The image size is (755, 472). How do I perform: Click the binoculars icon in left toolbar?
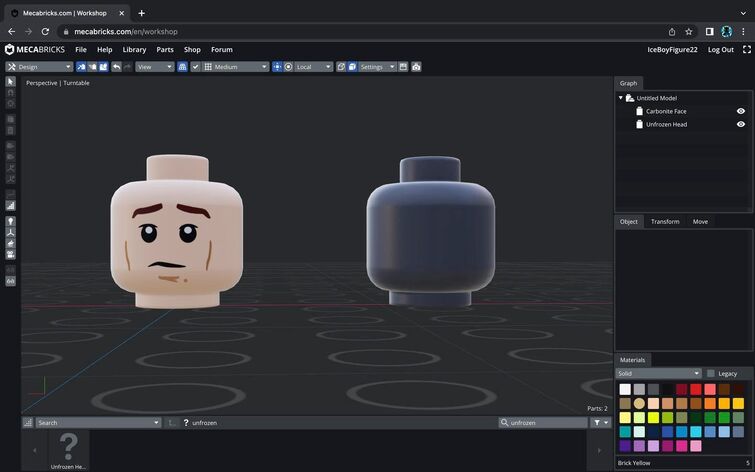coord(10,281)
